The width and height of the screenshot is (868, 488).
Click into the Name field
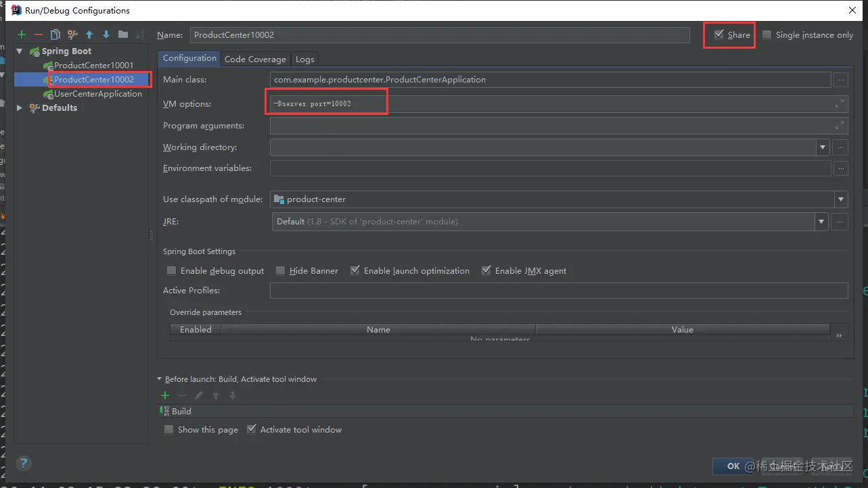[x=440, y=34]
